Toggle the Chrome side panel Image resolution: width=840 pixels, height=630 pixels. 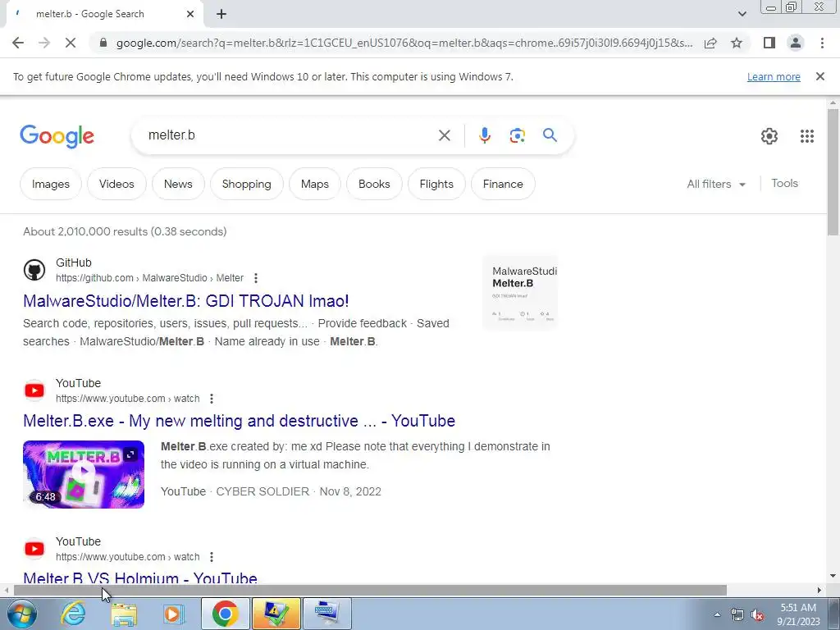(769, 43)
